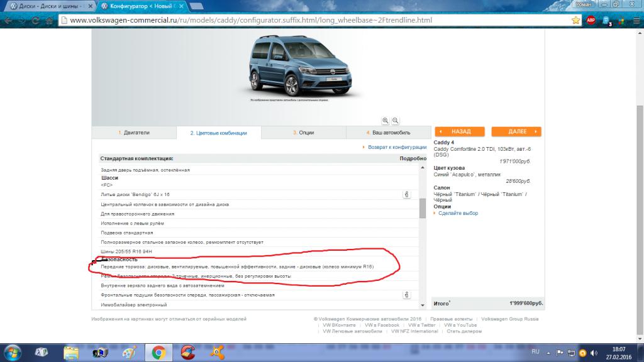Image resolution: width=644 pixels, height=362 pixels.
Task: Open the blue extension icon with badge 3
Action: tap(607, 21)
